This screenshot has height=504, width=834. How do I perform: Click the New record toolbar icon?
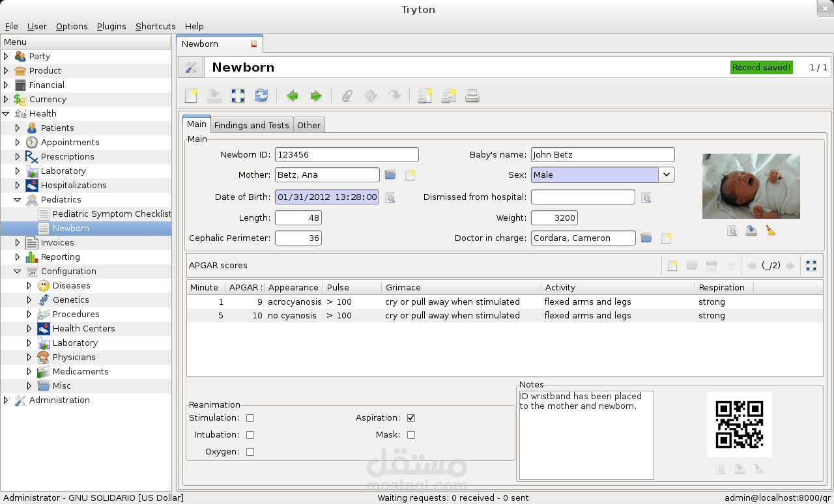tap(191, 96)
